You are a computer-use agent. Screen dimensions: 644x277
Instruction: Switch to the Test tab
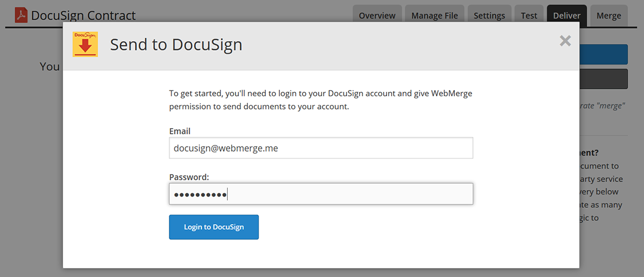tap(529, 16)
